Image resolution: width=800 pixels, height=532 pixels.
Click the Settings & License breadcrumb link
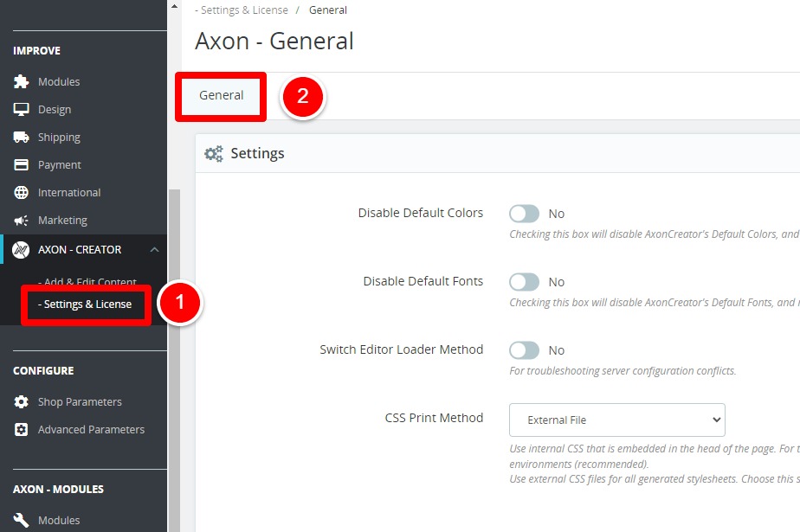point(241,10)
